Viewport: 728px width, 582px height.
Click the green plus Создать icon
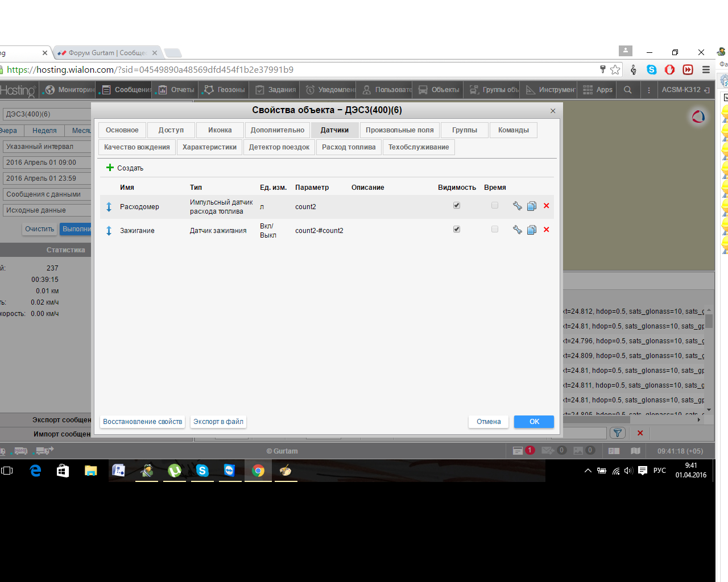click(110, 168)
